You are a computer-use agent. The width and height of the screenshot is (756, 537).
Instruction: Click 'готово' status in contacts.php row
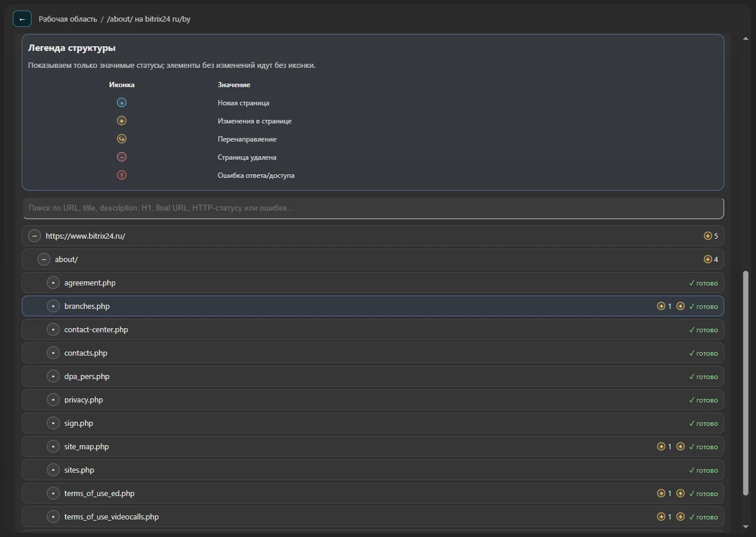click(703, 353)
